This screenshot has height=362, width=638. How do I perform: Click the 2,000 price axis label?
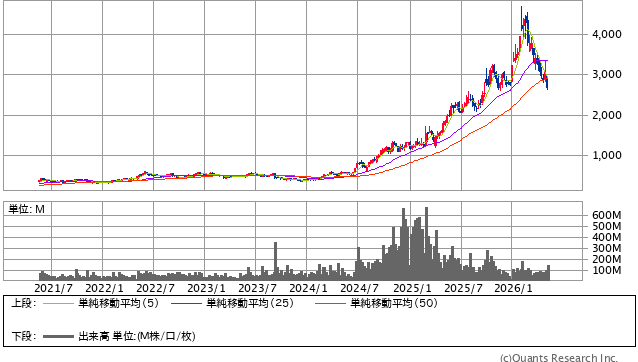(x=607, y=115)
